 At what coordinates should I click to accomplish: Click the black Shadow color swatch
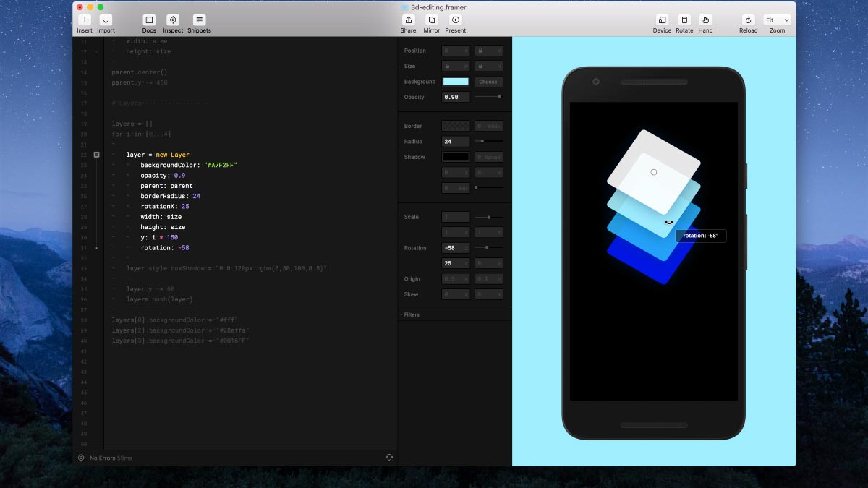coord(456,157)
